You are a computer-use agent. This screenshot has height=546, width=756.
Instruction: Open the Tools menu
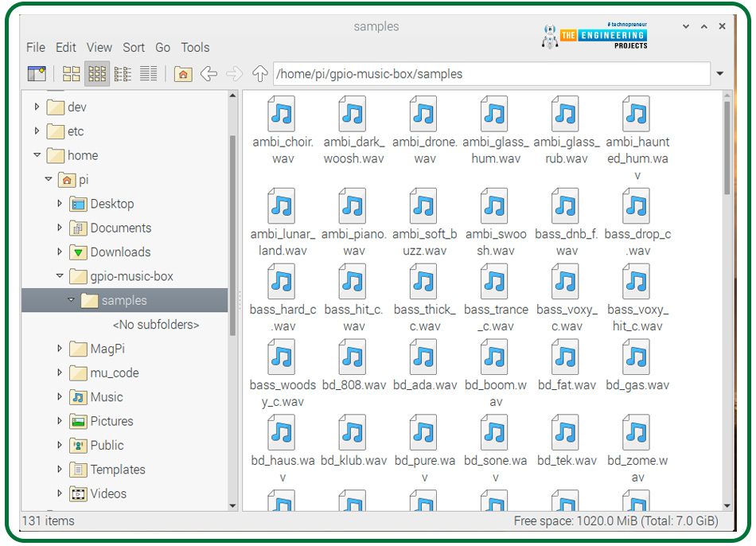195,47
